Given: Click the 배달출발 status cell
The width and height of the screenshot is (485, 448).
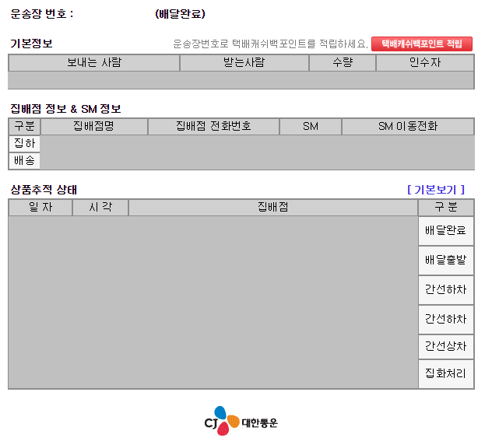Looking at the screenshot, I should (446, 261).
